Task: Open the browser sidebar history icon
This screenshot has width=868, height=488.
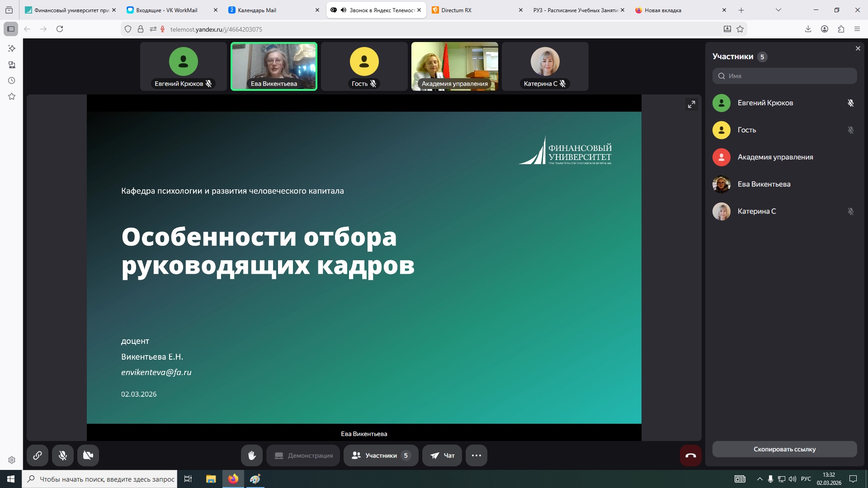Action: pos(12,80)
